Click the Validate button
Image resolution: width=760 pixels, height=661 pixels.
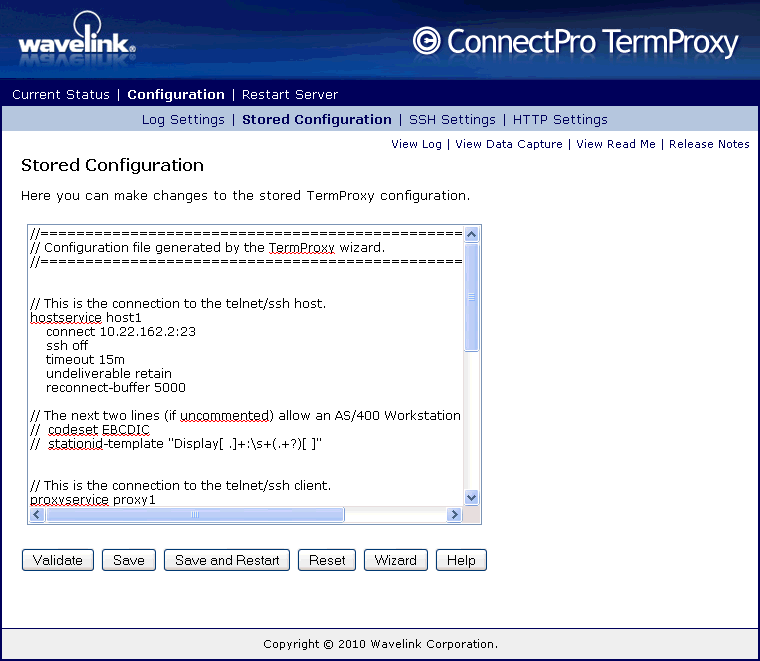tap(58, 560)
